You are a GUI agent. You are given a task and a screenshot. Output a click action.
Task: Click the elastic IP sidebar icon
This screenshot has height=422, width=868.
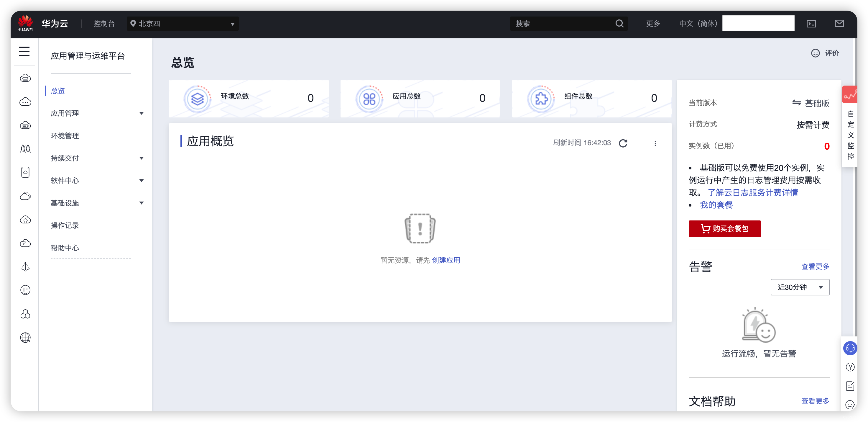25,290
